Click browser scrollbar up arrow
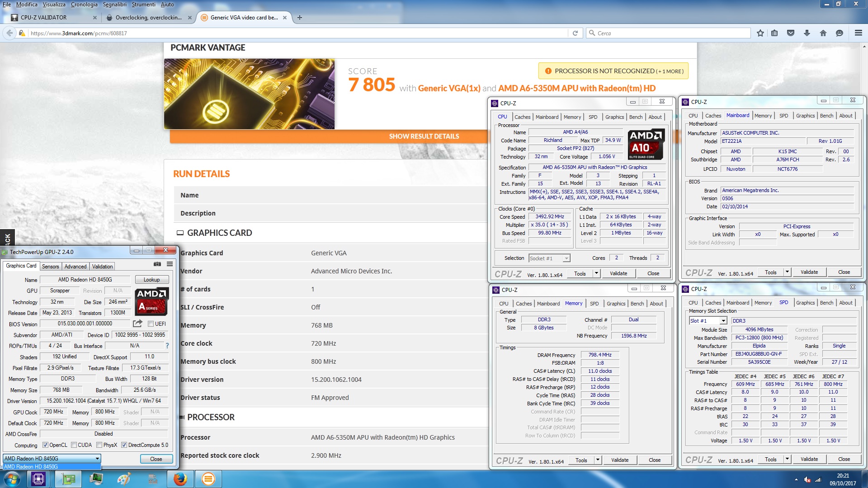 tap(864, 46)
